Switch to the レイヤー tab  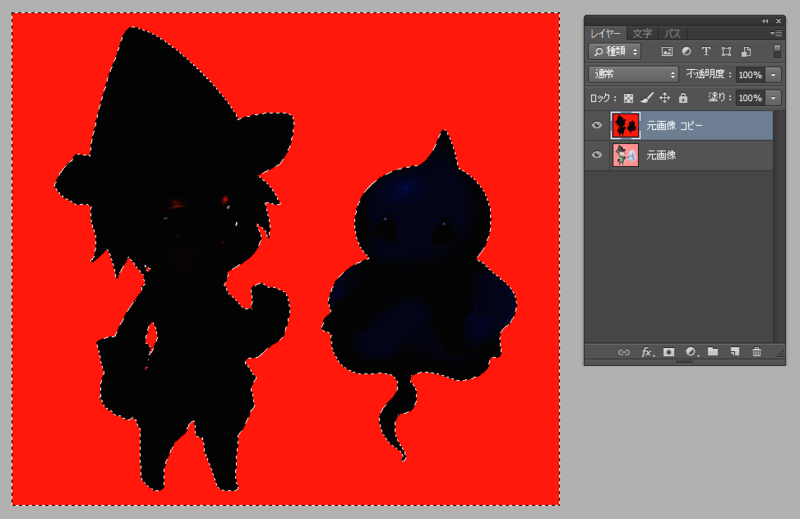pos(606,34)
